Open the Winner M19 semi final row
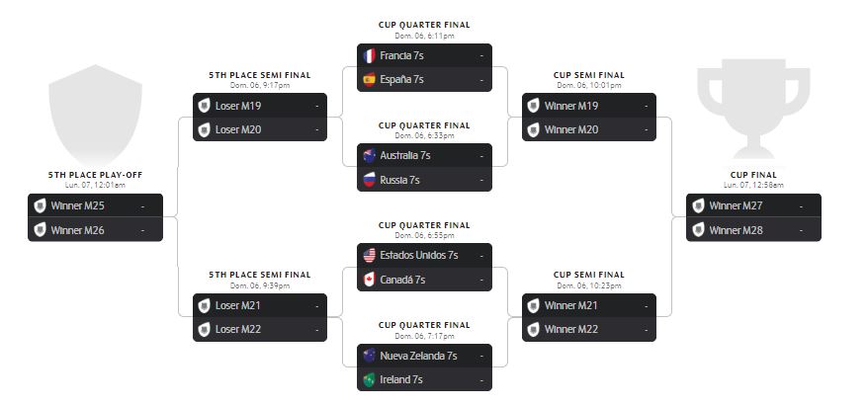This screenshot has height=406, width=868. [x=588, y=105]
